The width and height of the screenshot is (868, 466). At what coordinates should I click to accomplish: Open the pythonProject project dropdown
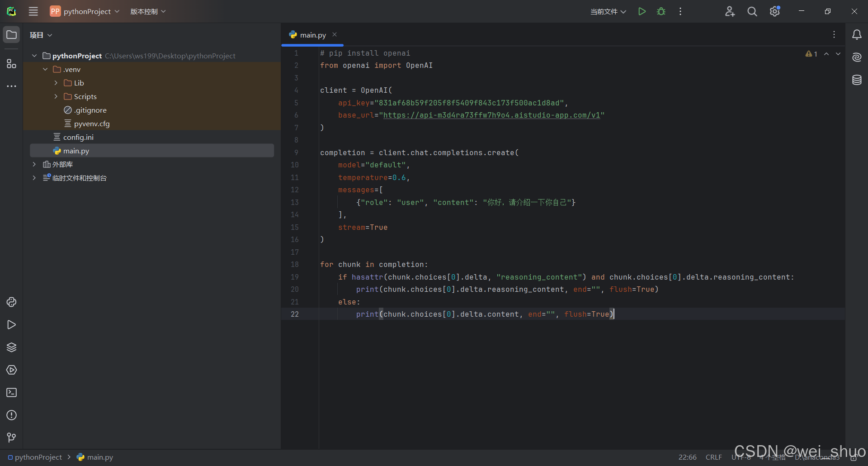click(85, 11)
